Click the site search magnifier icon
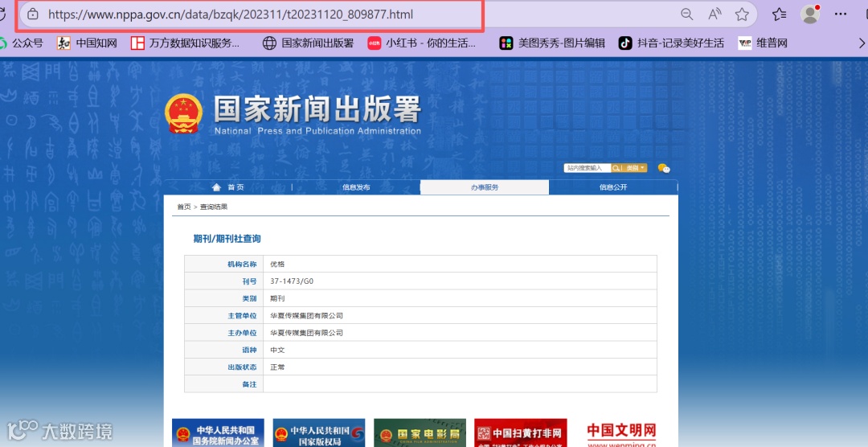 pyautogui.click(x=615, y=168)
